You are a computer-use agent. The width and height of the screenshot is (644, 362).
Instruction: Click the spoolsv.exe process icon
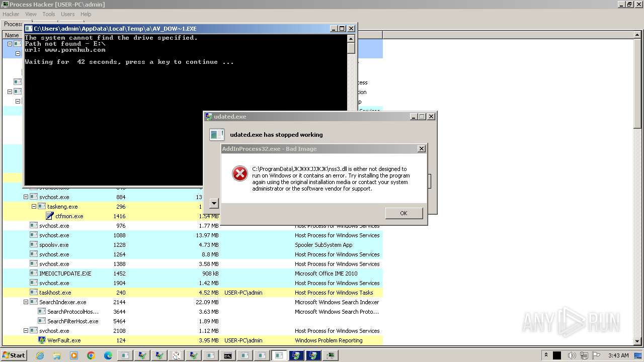(x=34, y=245)
